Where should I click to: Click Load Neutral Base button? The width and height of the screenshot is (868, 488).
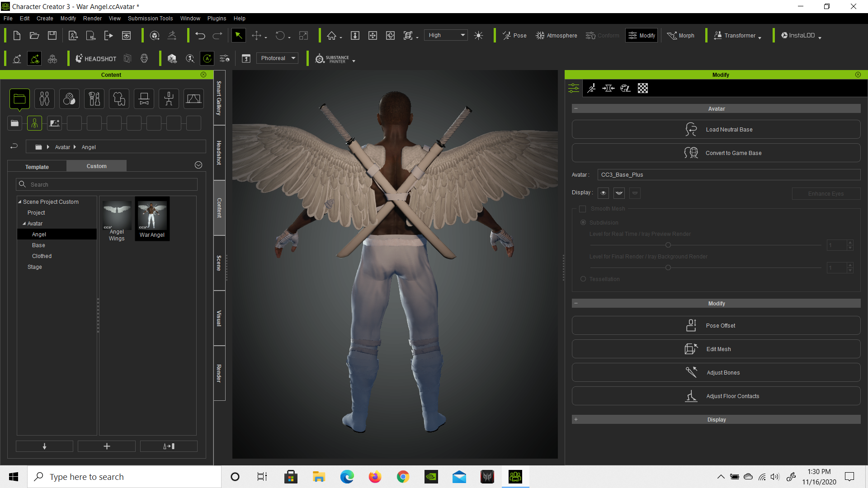tap(716, 130)
